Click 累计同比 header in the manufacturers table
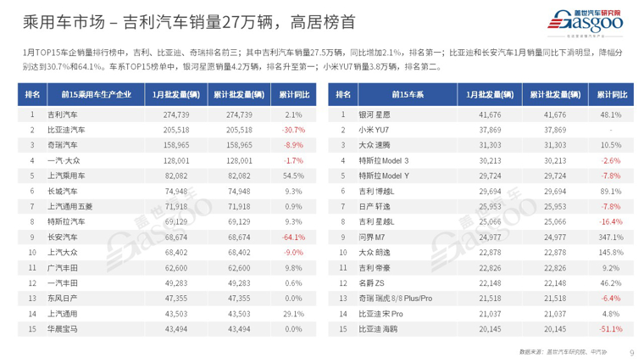This screenshot has height=363, width=644. pyautogui.click(x=294, y=94)
